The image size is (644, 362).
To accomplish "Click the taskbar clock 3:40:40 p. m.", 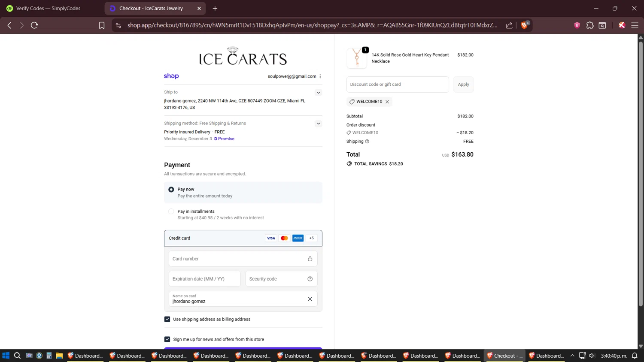I will point(614,356).
